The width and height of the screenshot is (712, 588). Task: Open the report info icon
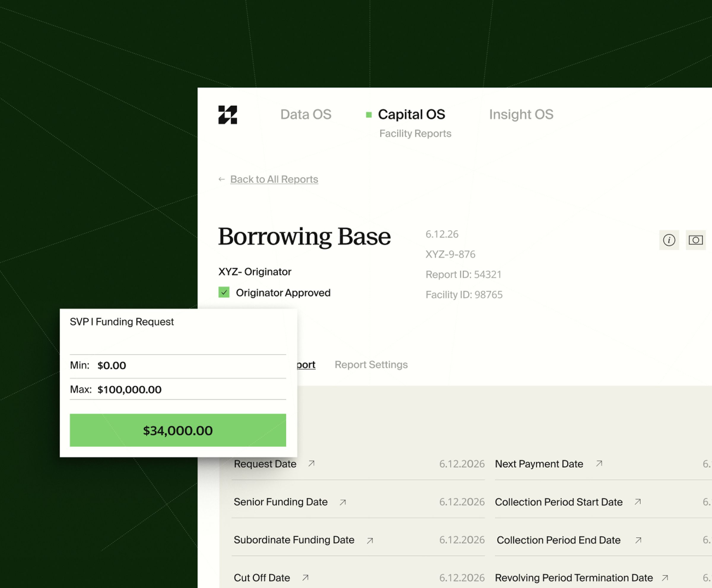(x=669, y=240)
